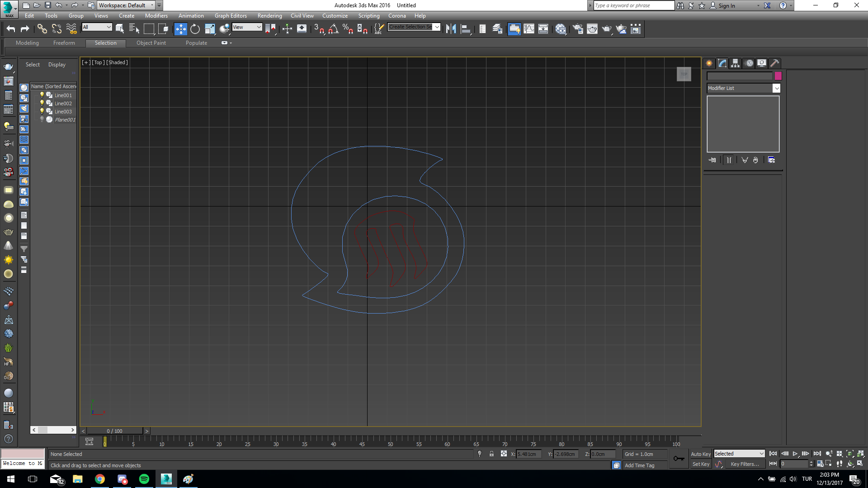Screen dimensions: 868x488
Task: Choose Rectangular Selection Region tool
Action: (149, 29)
